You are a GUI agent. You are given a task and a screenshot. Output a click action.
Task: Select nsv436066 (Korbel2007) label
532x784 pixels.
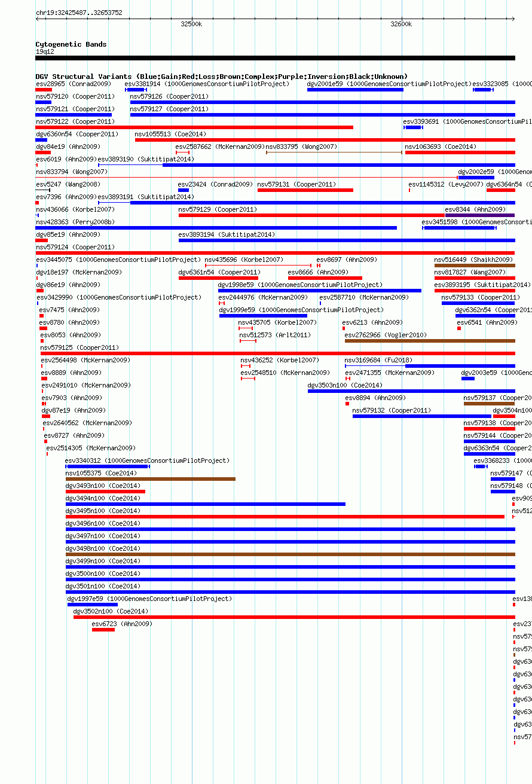[75, 209]
